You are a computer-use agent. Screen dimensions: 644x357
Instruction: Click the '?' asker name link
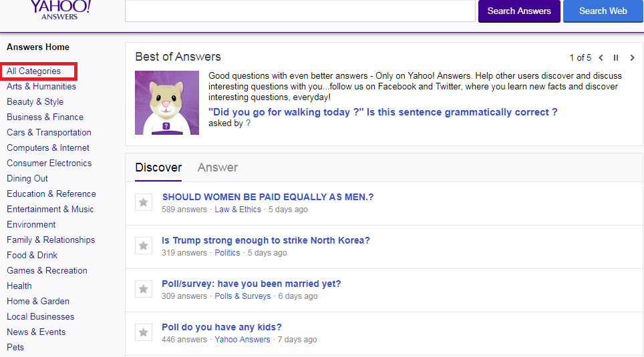(x=248, y=123)
